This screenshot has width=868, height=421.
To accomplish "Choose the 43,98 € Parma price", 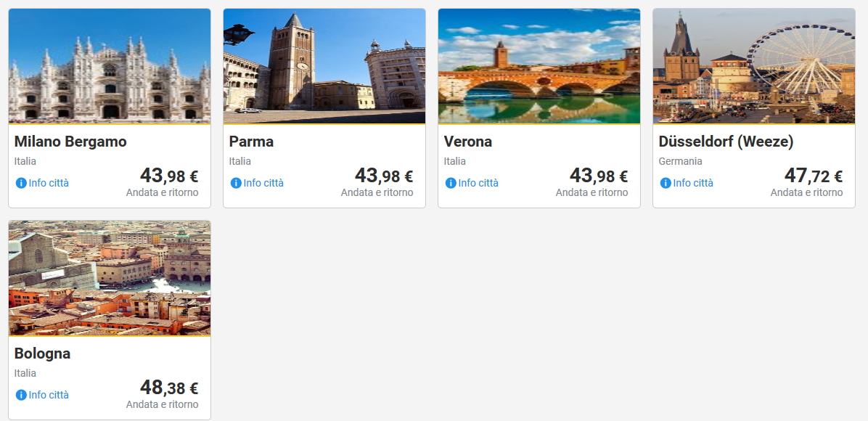I will [x=383, y=176].
